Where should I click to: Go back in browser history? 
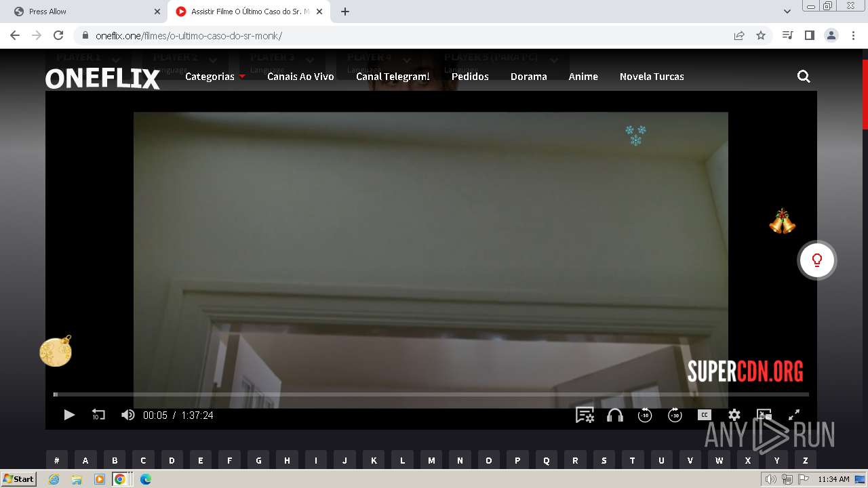15,35
